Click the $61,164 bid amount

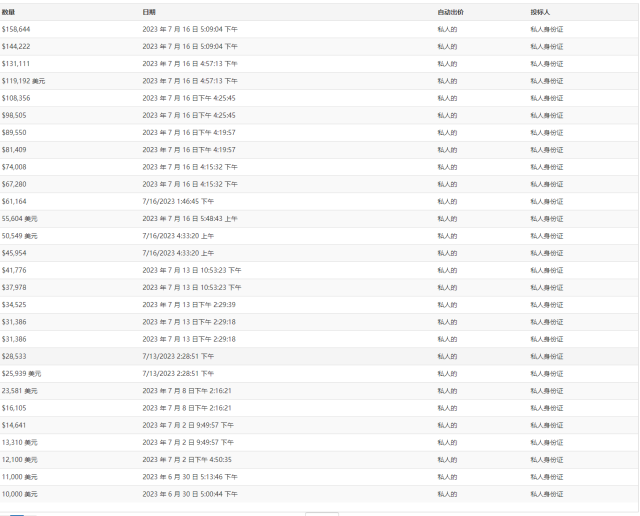click(15, 201)
